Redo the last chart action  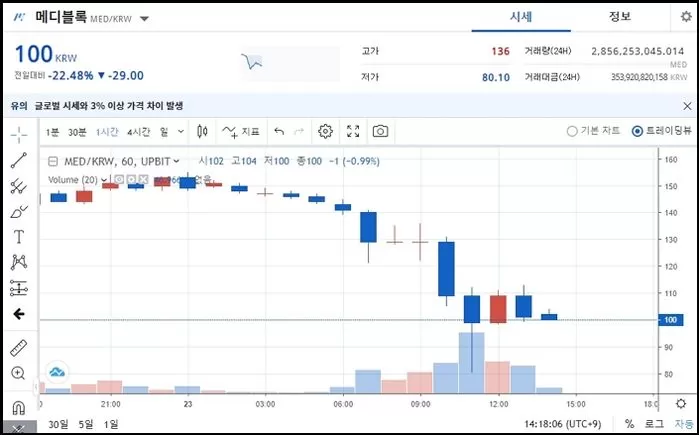tap(299, 131)
